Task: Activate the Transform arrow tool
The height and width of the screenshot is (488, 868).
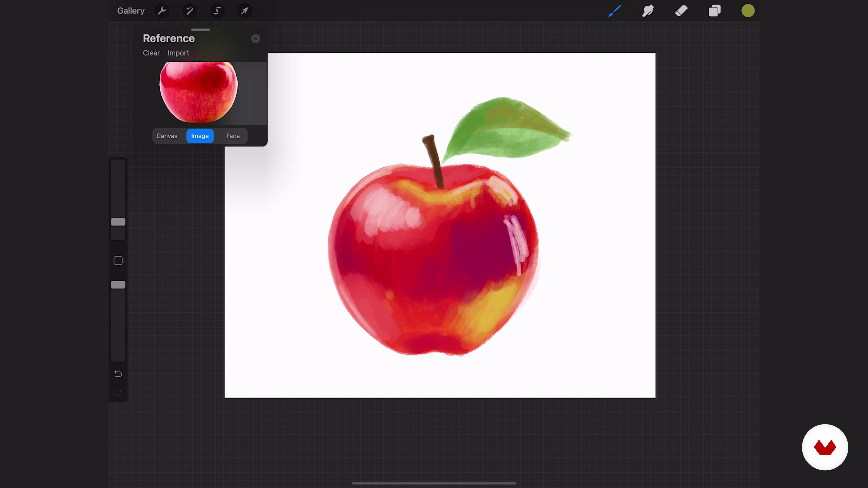Action: (x=245, y=11)
